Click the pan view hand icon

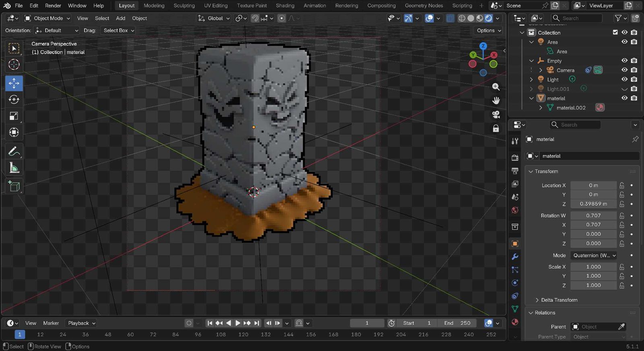click(496, 101)
